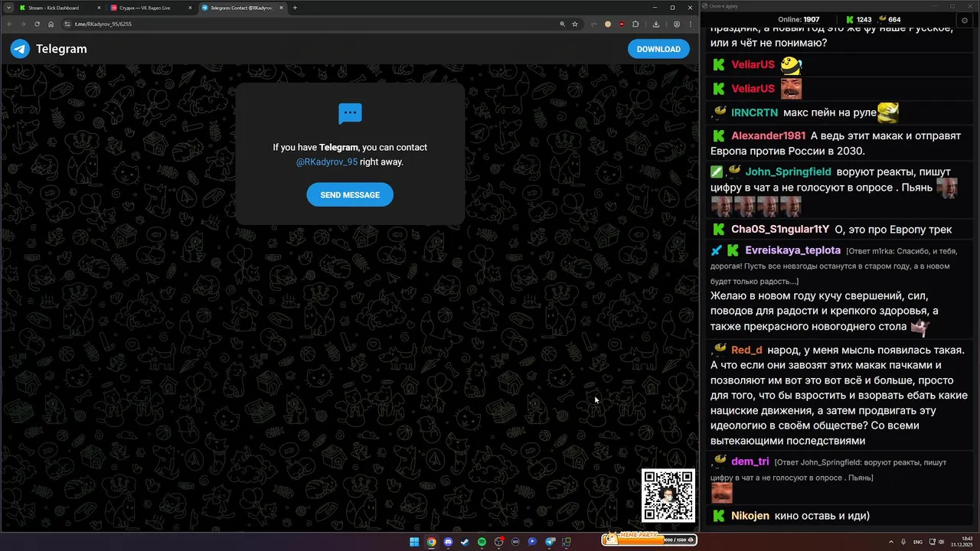Click the dem_tri username in chat

click(750, 461)
